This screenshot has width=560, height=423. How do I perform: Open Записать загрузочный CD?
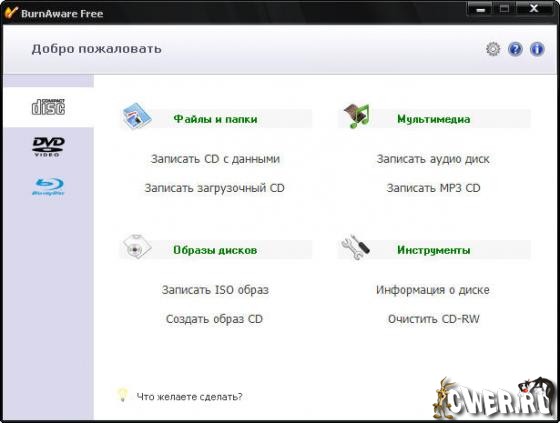214,188
